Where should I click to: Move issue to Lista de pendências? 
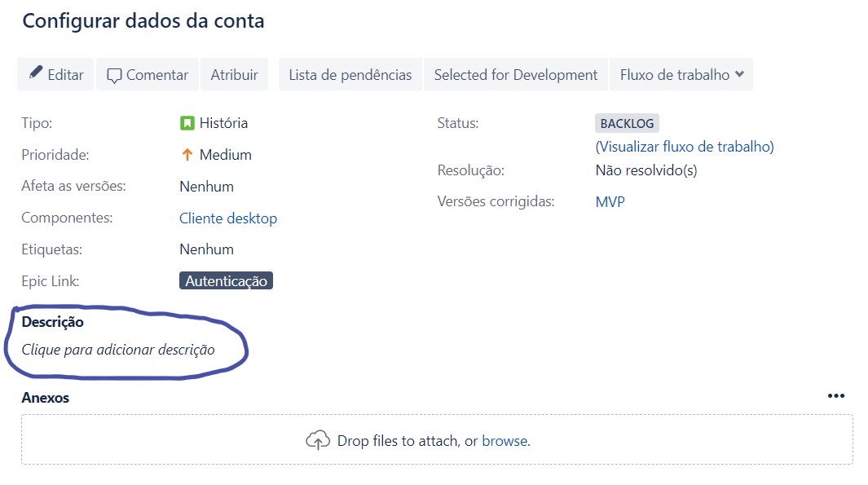[350, 74]
